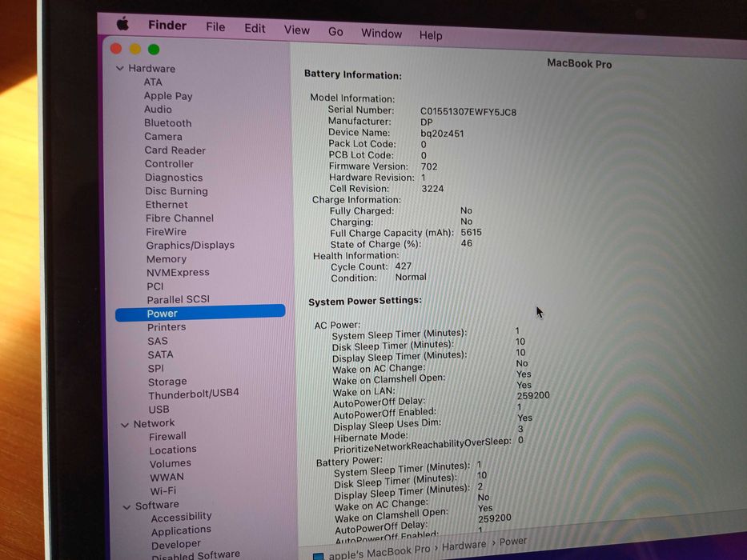Minimize window with yellow button

point(135,49)
